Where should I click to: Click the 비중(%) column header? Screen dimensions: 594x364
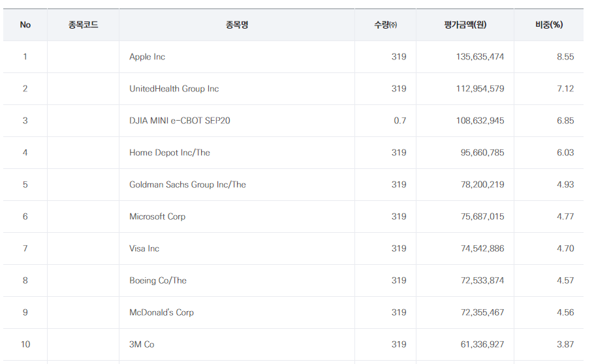[x=549, y=25]
